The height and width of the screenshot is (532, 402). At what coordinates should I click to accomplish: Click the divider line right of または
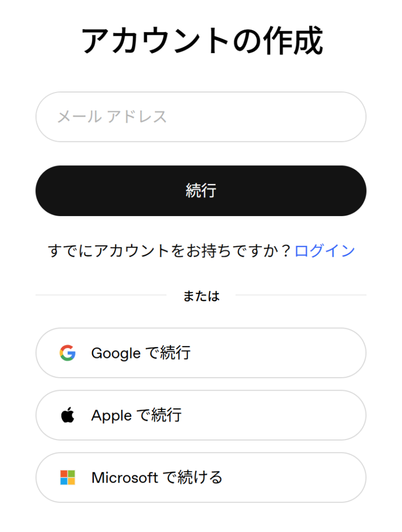(301, 295)
